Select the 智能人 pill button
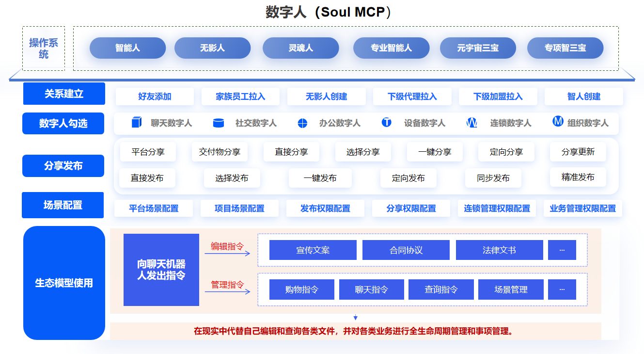 (x=128, y=48)
